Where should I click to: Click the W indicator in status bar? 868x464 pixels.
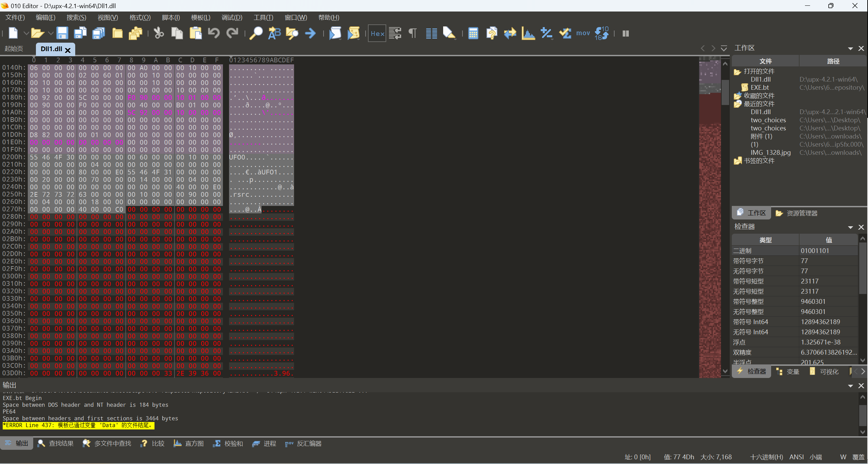[843, 457]
